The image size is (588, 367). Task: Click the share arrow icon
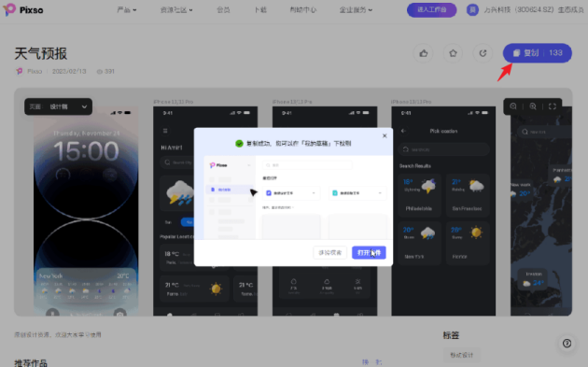click(483, 53)
